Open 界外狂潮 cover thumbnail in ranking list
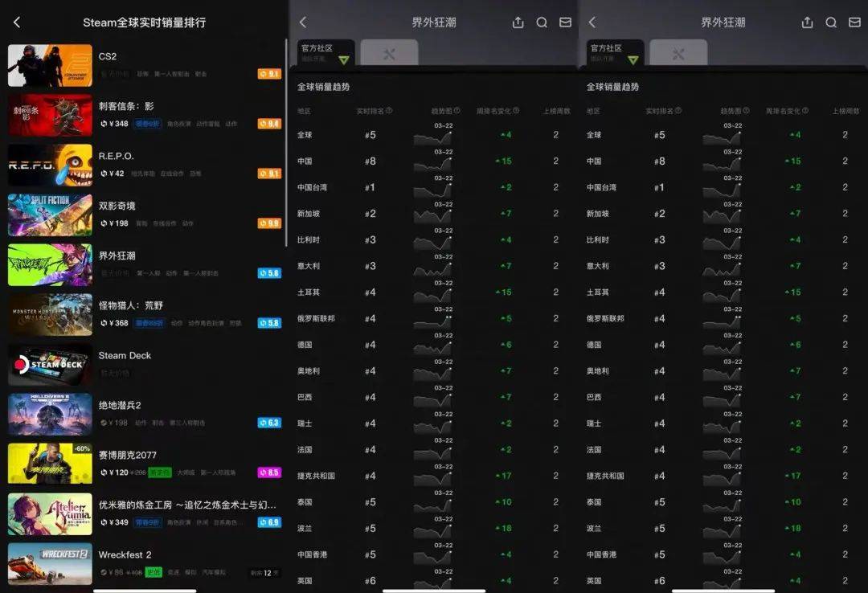 point(50,264)
